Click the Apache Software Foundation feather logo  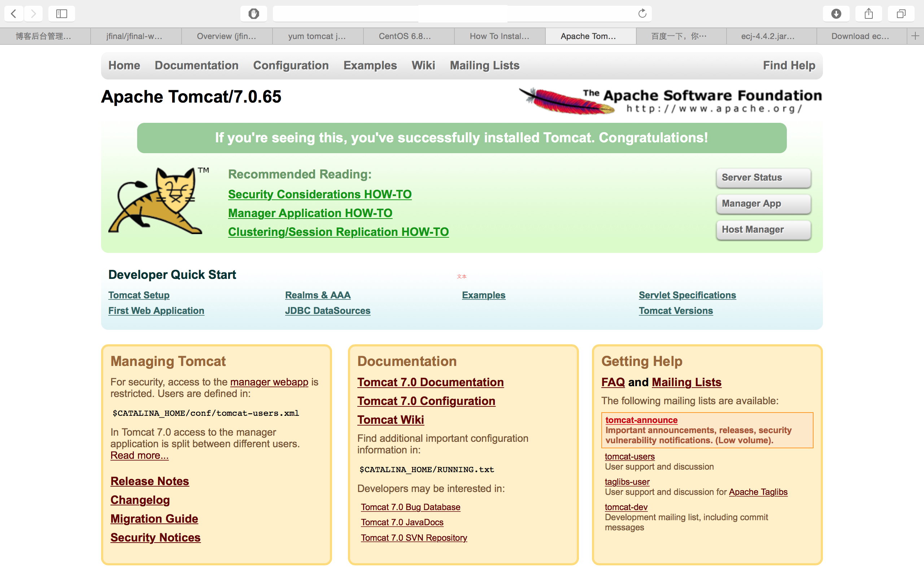[670, 101]
